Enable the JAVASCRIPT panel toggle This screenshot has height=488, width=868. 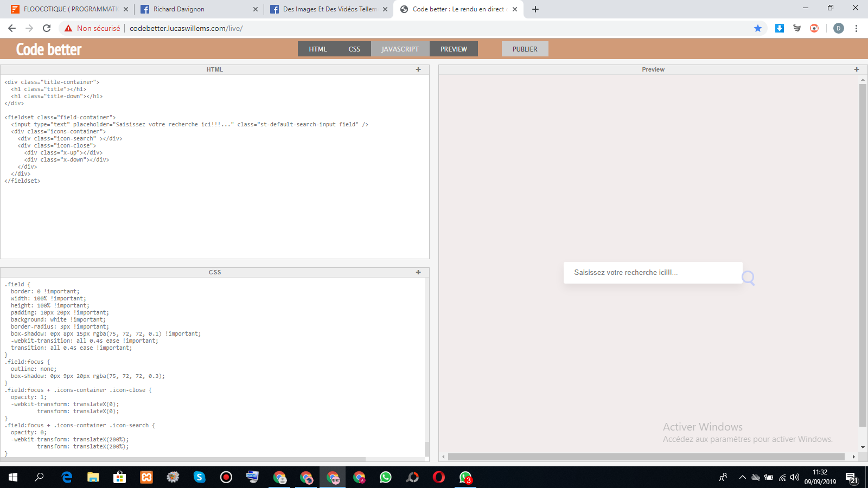[400, 49]
